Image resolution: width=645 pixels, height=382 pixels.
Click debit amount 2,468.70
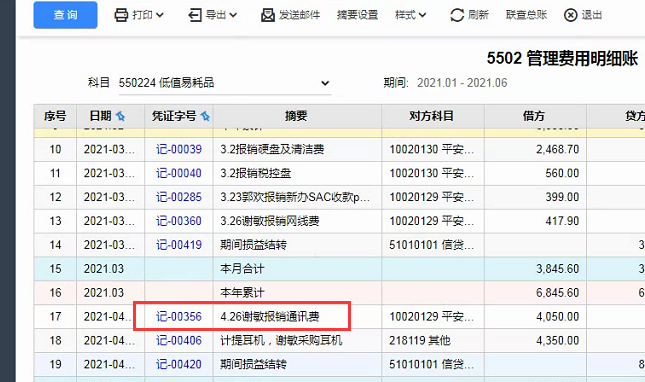point(557,149)
